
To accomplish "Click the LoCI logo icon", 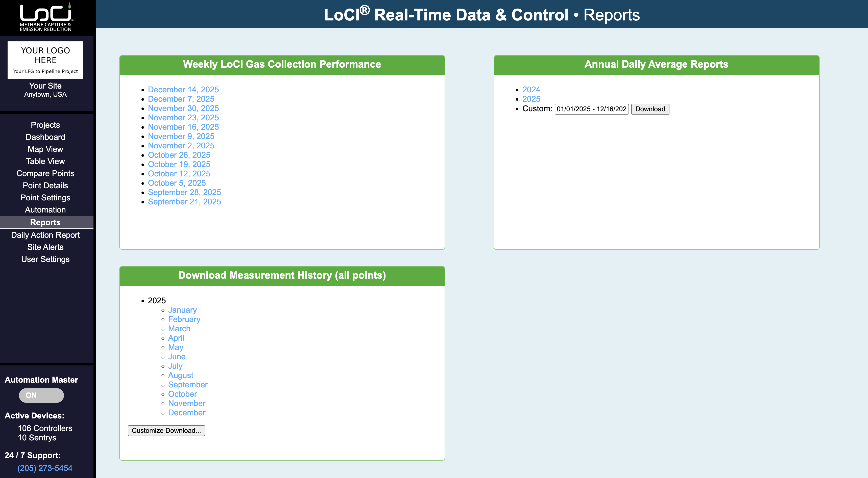I will click(x=45, y=17).
